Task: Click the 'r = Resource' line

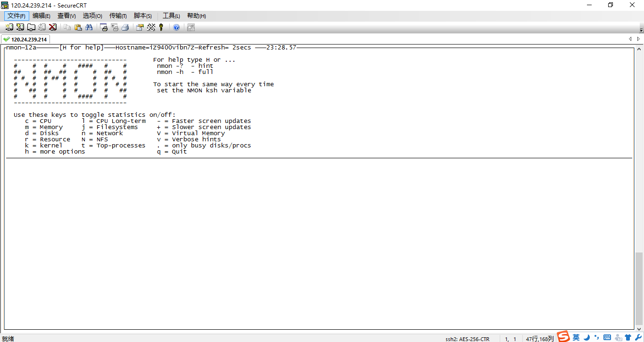Action: point(48,139)
